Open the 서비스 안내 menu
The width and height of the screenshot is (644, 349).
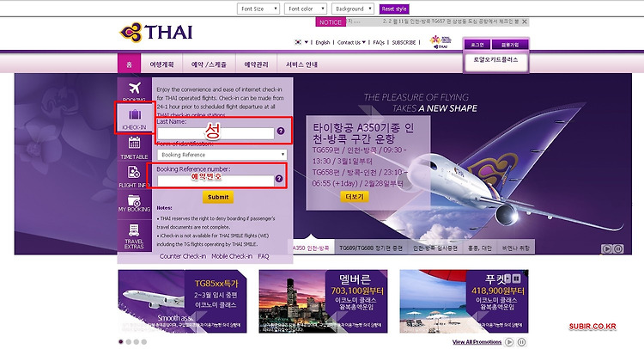click(302, 64)
